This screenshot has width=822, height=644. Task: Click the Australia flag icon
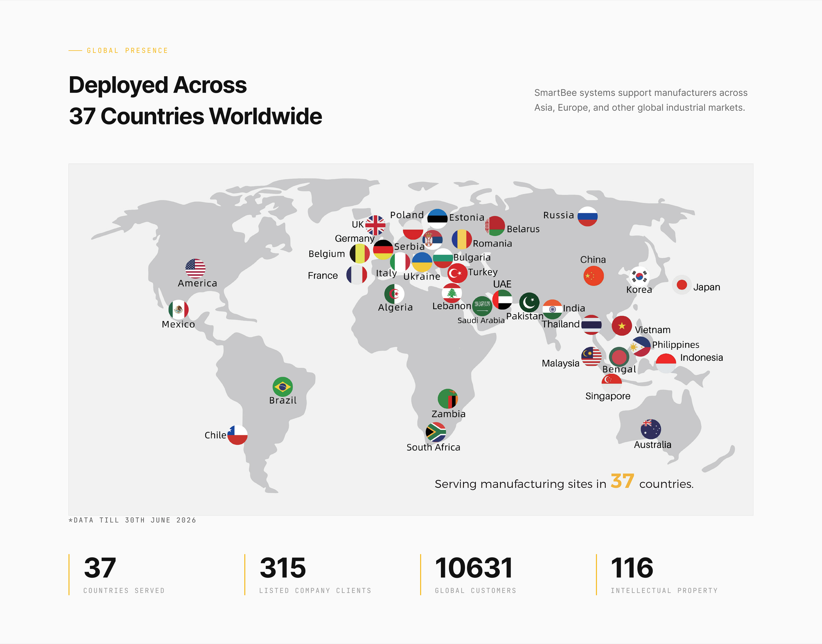650,429
